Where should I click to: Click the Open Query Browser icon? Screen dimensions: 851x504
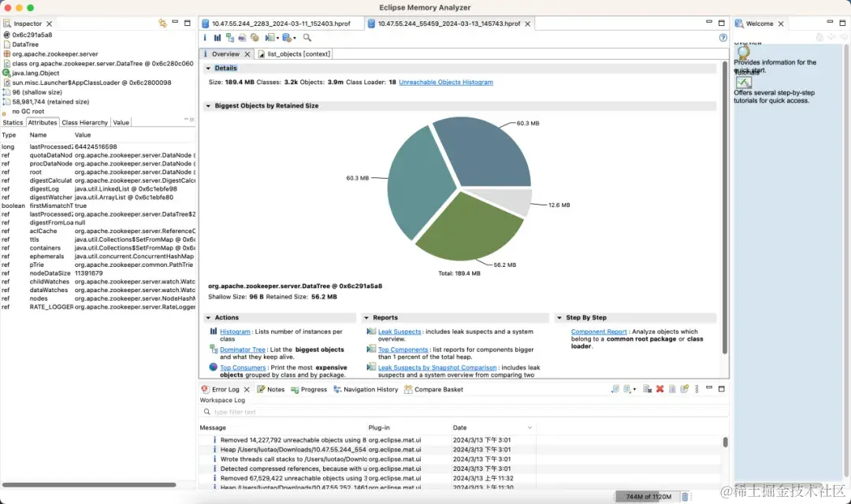(x=287, y=38)
